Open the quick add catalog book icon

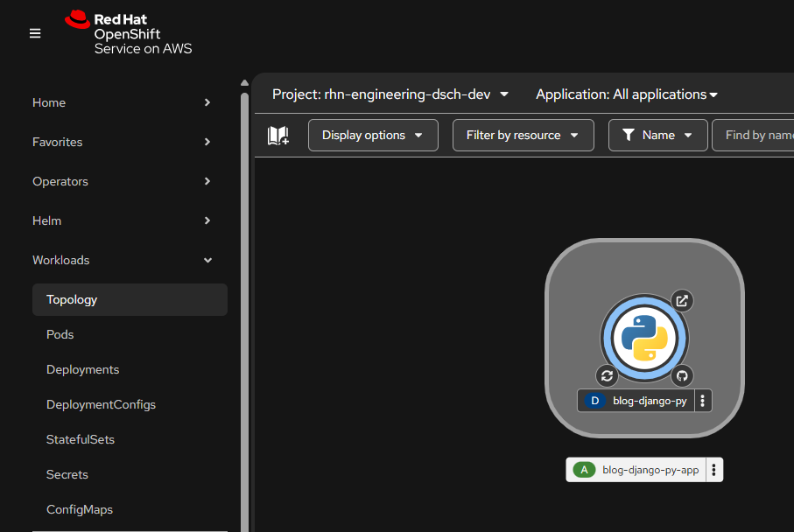[278, 136]
